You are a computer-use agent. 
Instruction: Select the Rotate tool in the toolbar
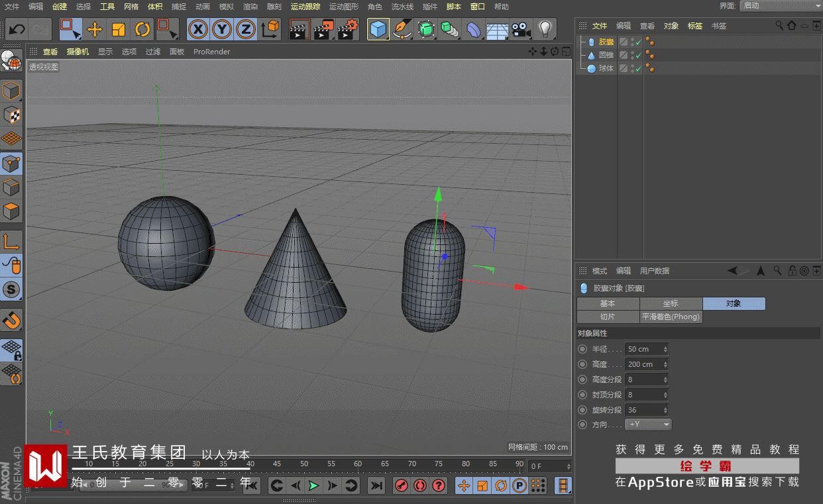[x=142, y=29]
